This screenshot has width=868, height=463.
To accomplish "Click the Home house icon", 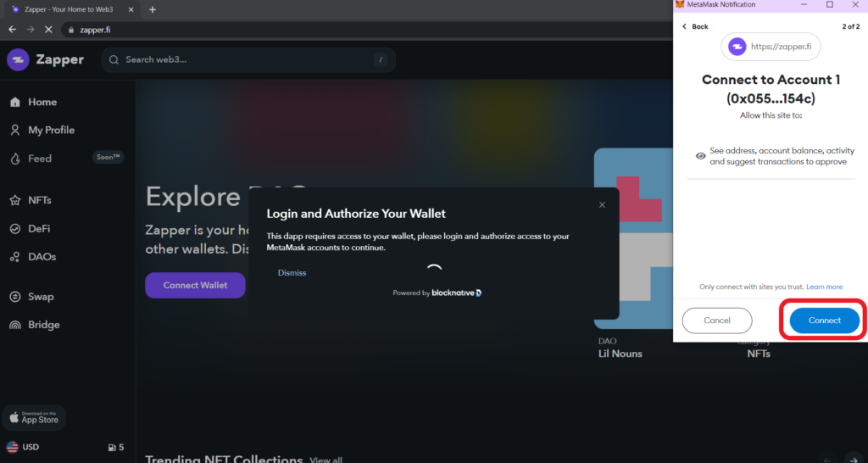I will [x=15, y=102].
